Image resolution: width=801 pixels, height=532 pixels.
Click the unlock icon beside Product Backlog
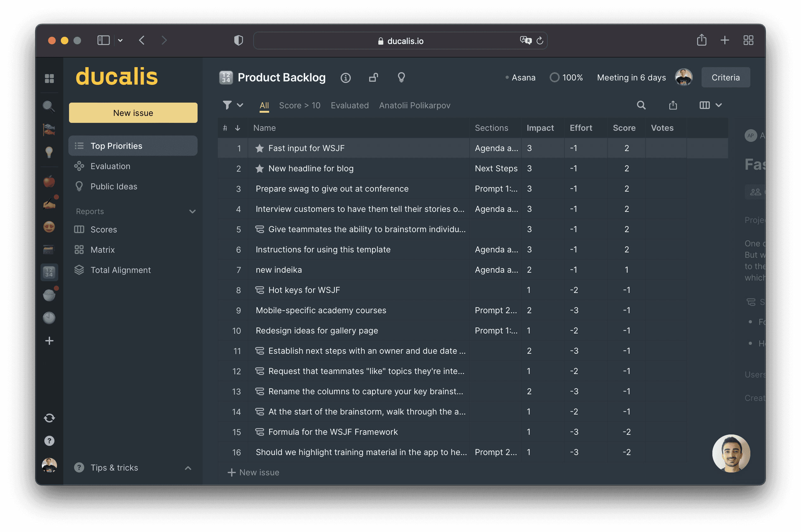pyautogui.click(x=373, y=78)
